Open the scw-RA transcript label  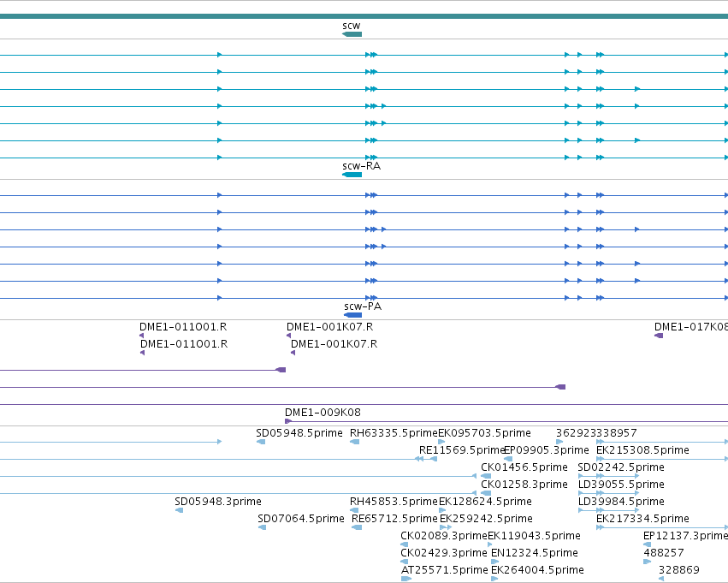point(362,166)
